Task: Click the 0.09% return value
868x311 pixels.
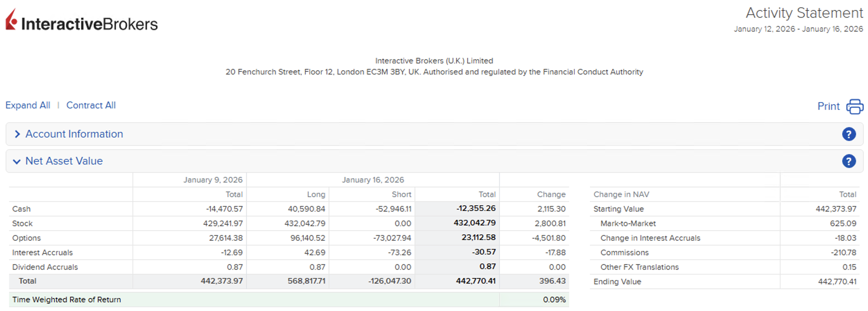Action: pyautogui.click(x=554, y=300)
